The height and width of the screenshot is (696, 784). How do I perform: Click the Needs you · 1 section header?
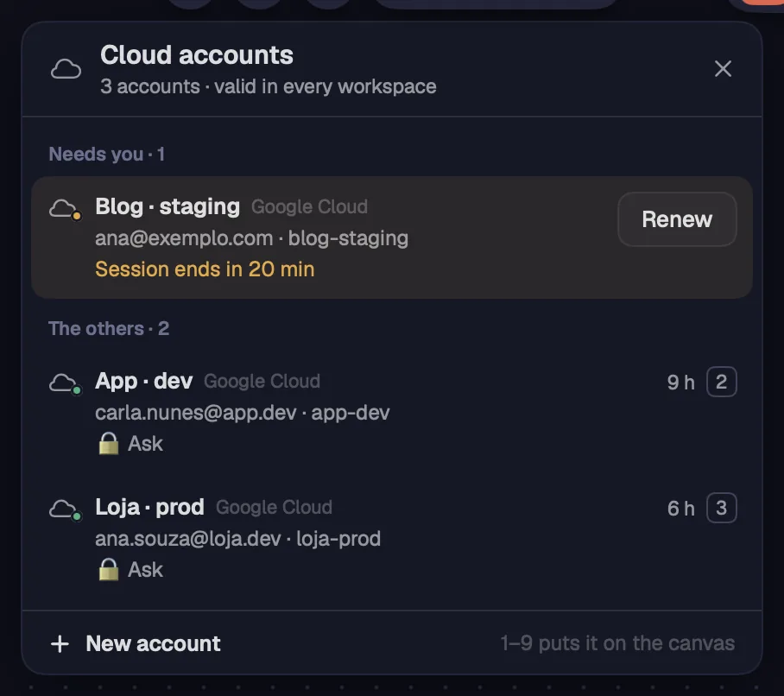coord(106,154)
